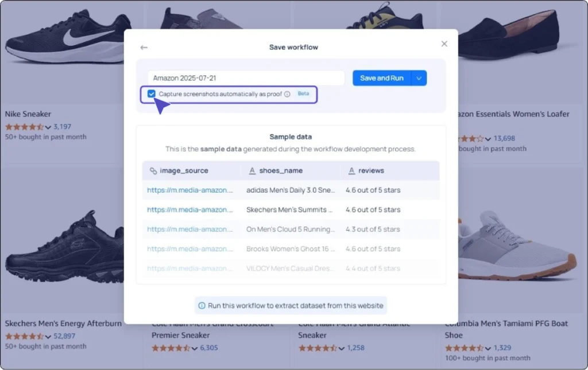
Task: Open Columbia Men's Tamiami PFG Boat Shoe title
Action: pyautogui.click(x=506, y=329)
